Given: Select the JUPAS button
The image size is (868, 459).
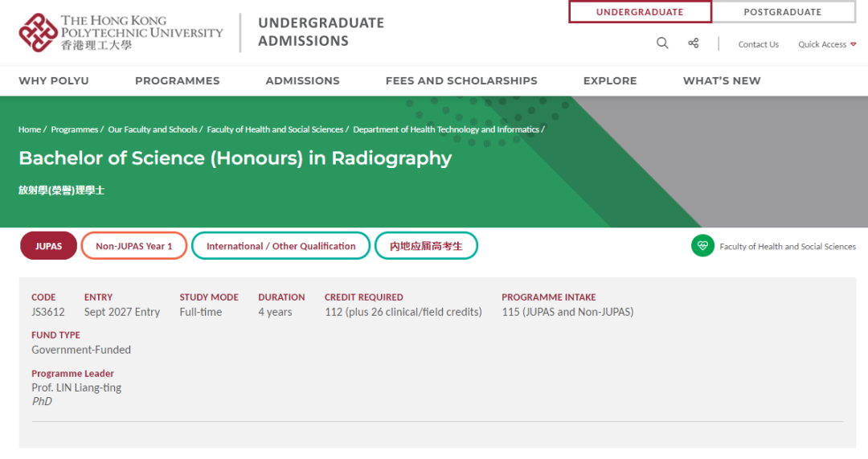Looking at the screenshot, I should point(49,246).
